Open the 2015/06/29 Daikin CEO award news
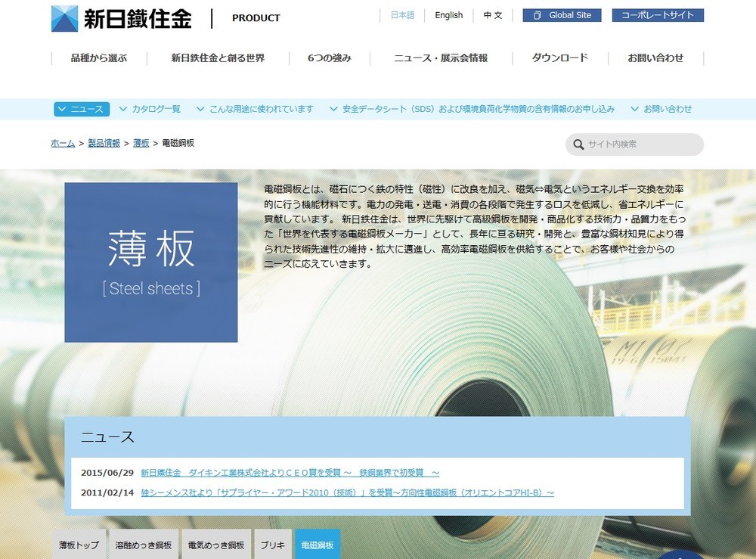 (290, 473)
